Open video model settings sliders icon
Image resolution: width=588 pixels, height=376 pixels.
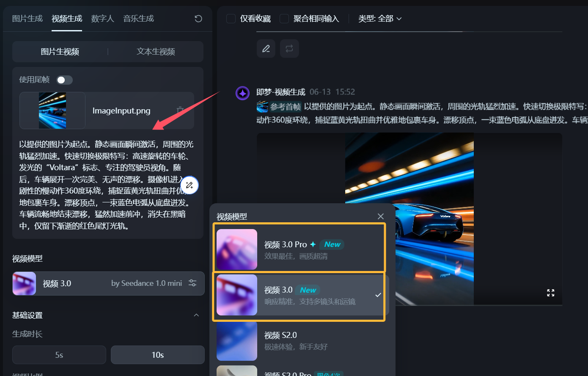[192, 283]
